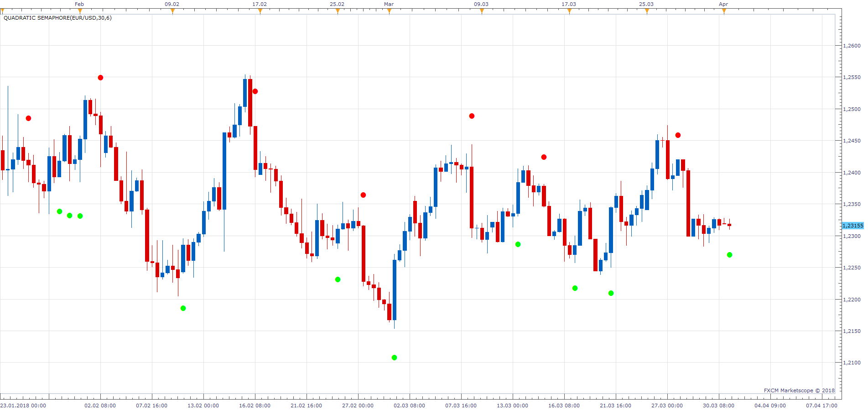Click the 07.03 16:00 time axis label
The width and height of the screenshot is (868, 411).
(461, 406)
